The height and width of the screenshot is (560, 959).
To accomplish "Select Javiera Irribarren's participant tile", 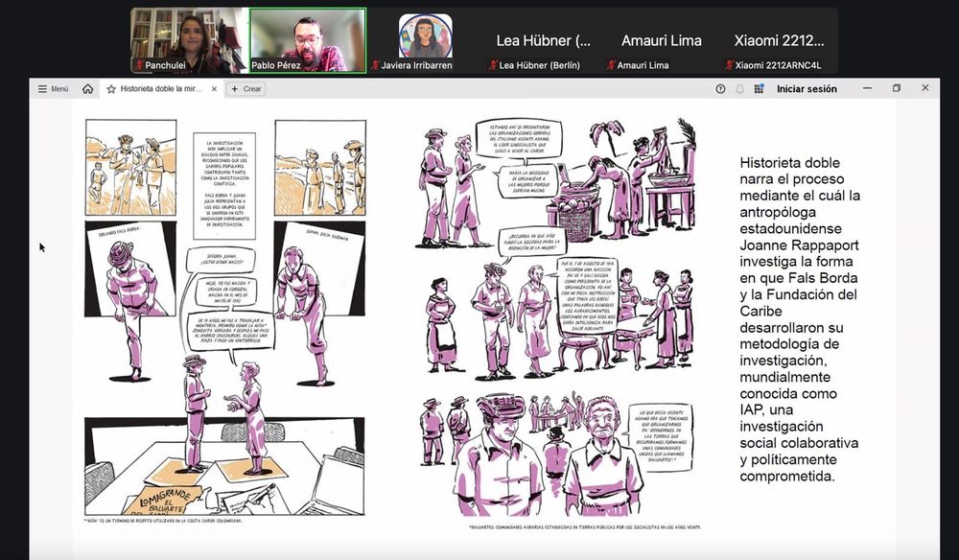I will click(x=426, y=40).
